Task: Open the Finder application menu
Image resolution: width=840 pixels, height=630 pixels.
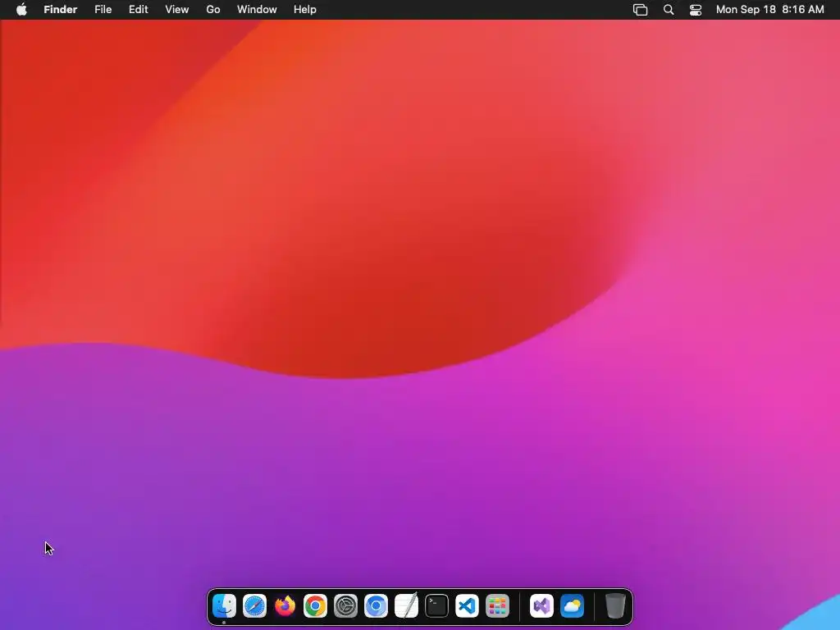Action: 61,10
